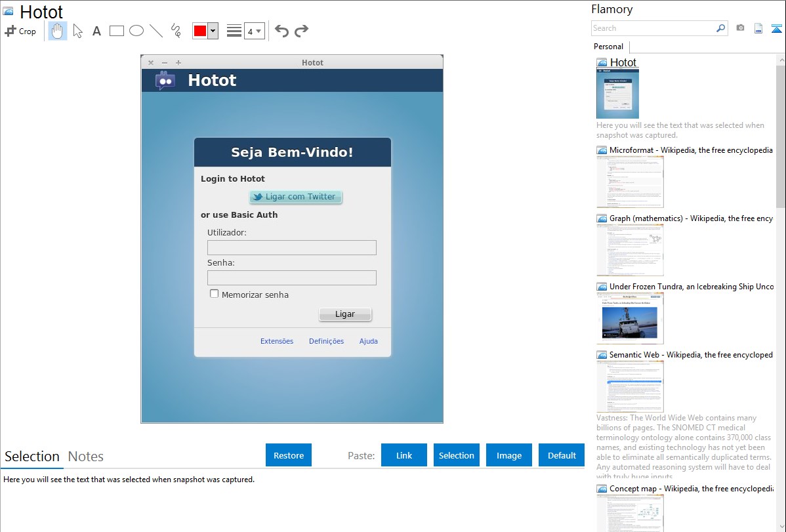Image resolution: width=786 pixels, height=532 pixels.
Task: Click the Restore button
Action: pyautogui.click(x=289, y=455)
